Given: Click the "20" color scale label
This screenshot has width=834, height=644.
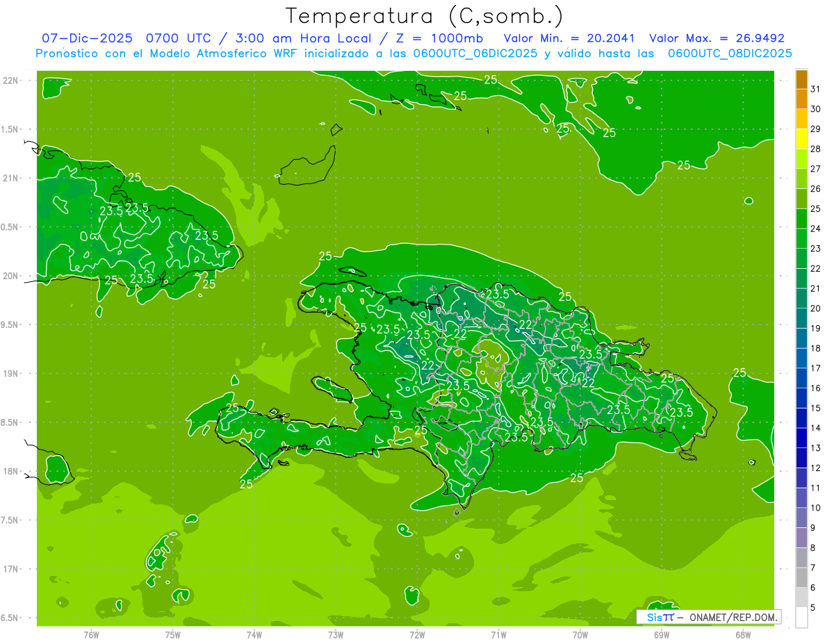Looking at the screenshot, I should pyautogui.click(x=816, y=308).
